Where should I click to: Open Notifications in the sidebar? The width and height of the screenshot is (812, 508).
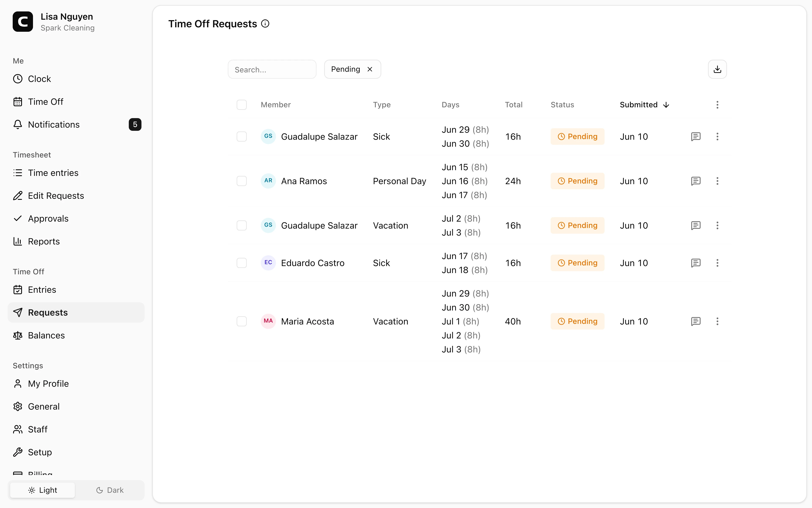pyautogui.click(x=76, y=125)
